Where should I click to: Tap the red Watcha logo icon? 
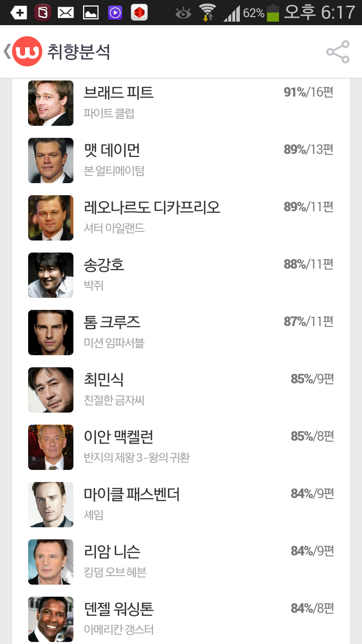point(27,51)
